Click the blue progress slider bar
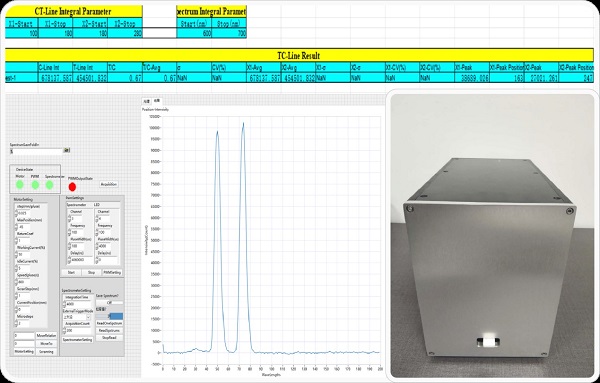This screenshot has width=600, height=383. [x=109, y=316]
